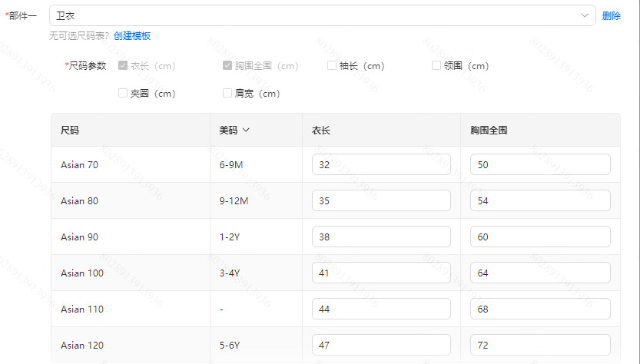Focus 胸围全围 field for Asian 110
The height and width of the screenshot is (364, 640).
point(540,309)
